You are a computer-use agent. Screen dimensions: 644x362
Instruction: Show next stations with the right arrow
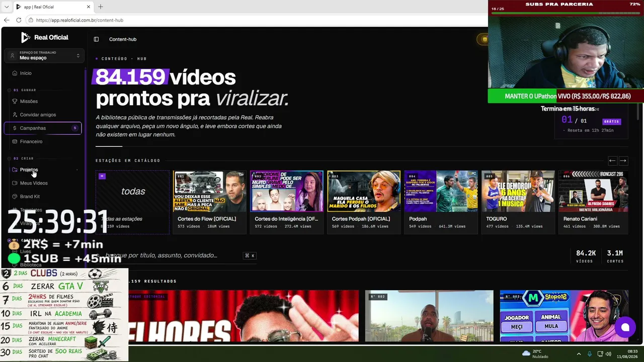click(623, 161)
